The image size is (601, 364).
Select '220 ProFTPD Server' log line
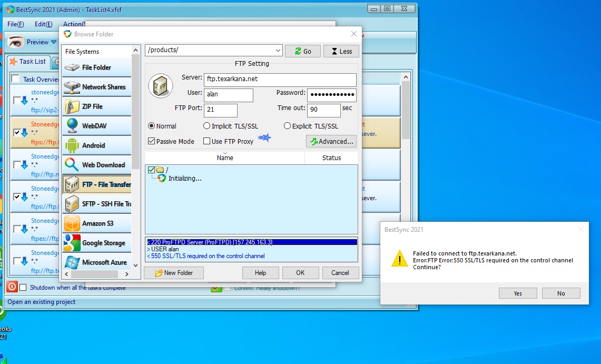(x=251, y=242)
